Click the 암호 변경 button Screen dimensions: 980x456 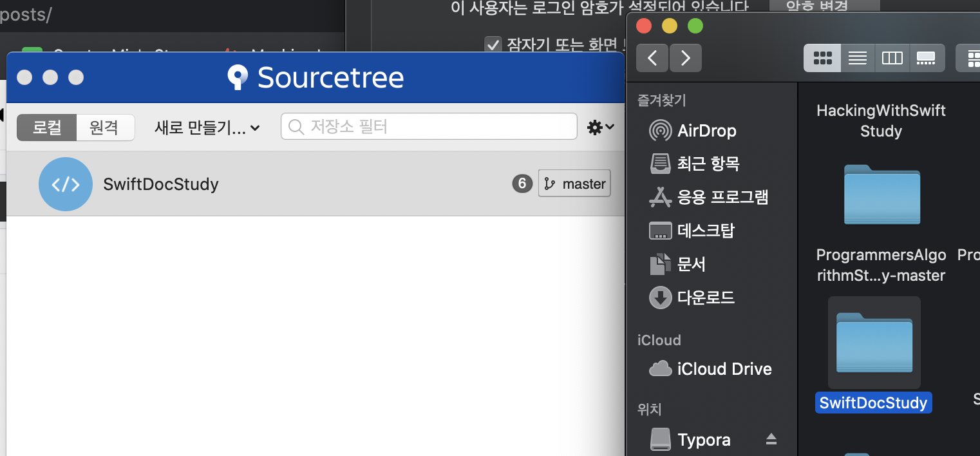(x=824, y=6)
